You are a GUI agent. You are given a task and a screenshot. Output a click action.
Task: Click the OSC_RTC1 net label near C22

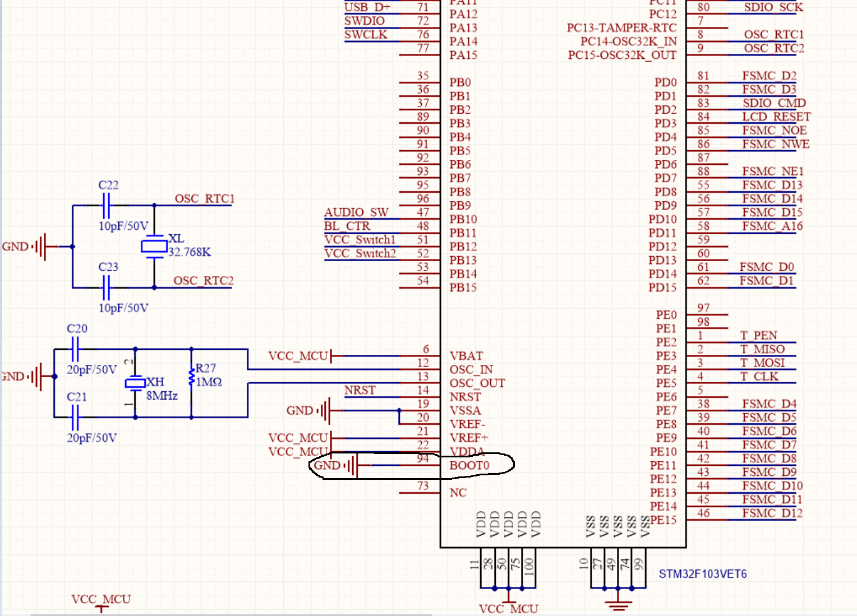[205, 198]
